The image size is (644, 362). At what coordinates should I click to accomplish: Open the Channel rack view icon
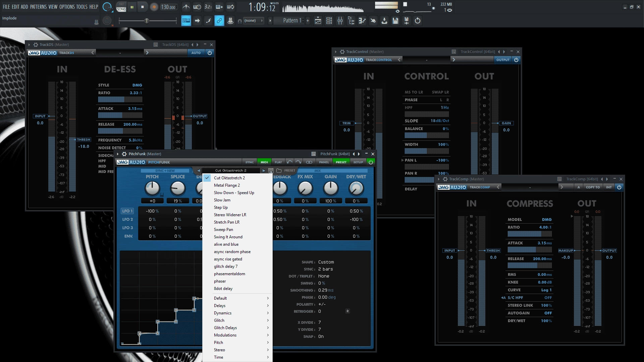click(329, 21)
